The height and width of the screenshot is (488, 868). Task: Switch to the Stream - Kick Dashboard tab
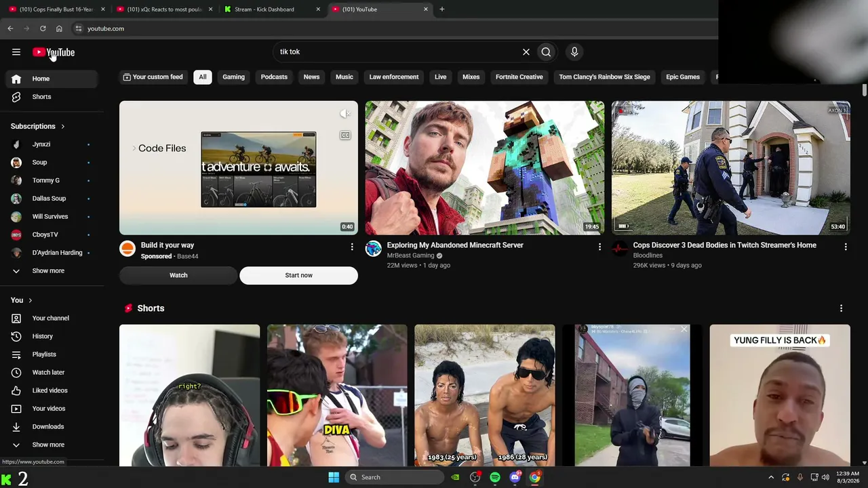tap(272, 9)
